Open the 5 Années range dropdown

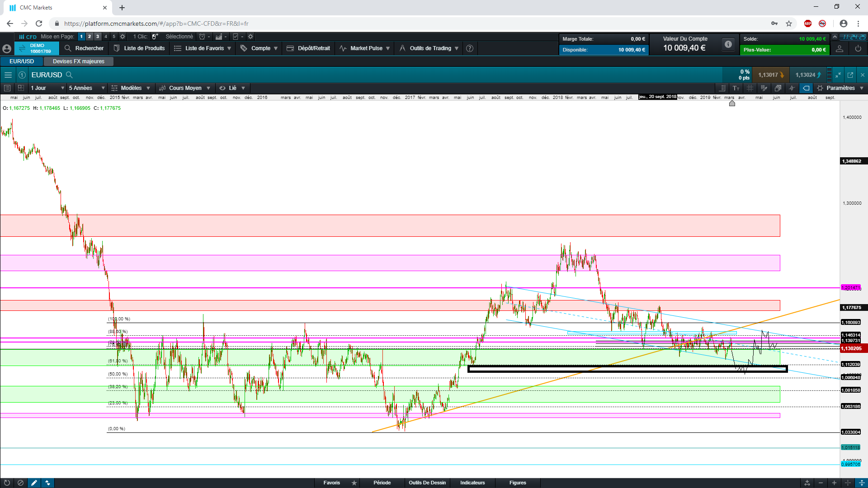point(87,88)
